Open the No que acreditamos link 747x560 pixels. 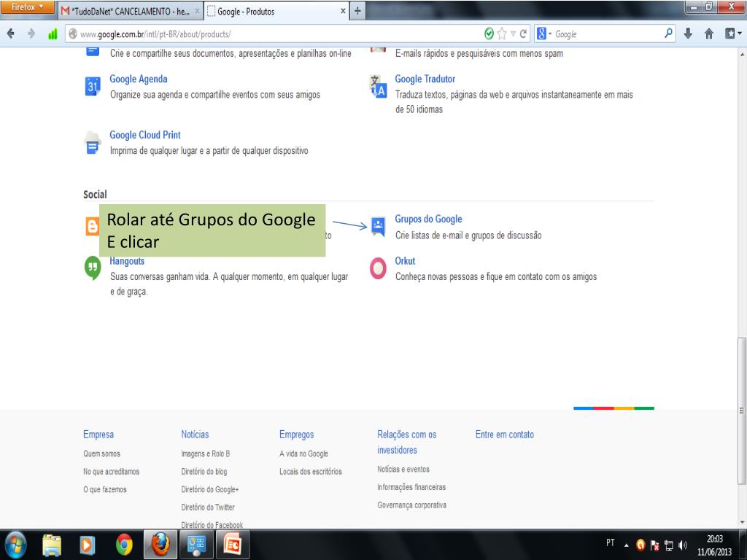112,472
